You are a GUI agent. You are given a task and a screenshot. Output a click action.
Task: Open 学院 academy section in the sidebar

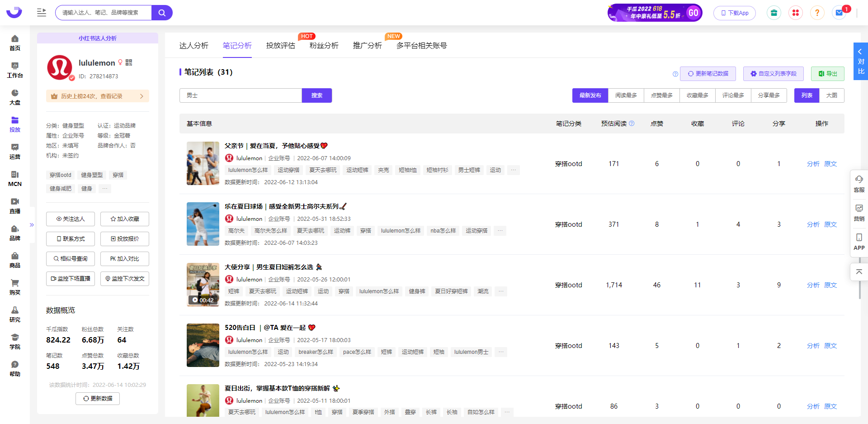click(x=15, y=342)
